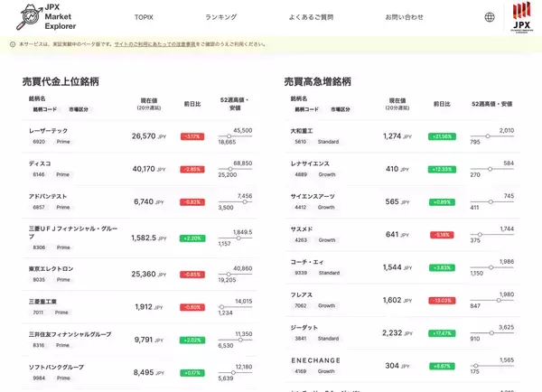Click the +12.33% change badge for レナサイエンス
This screenshot has width=542, height=392.
442,170
